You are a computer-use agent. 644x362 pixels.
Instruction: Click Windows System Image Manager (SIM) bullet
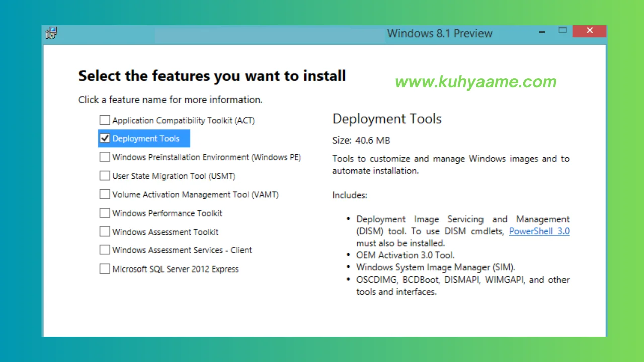click(x=436, y=267)
